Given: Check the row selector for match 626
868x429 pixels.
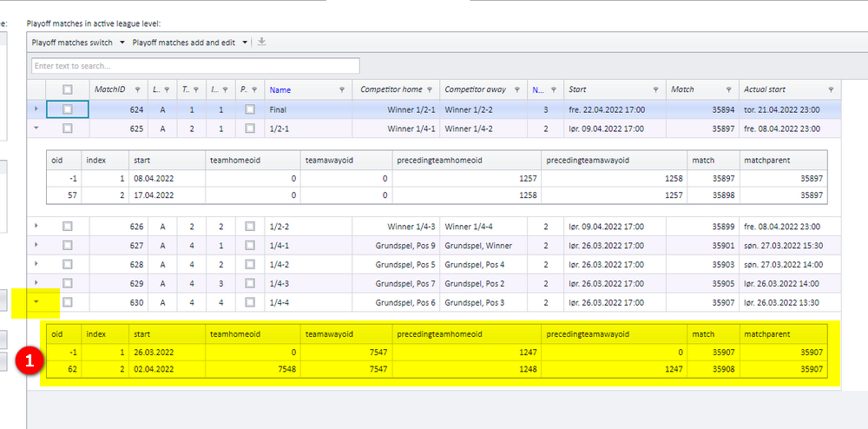Looking at the screenshot, I should [68, 226].
